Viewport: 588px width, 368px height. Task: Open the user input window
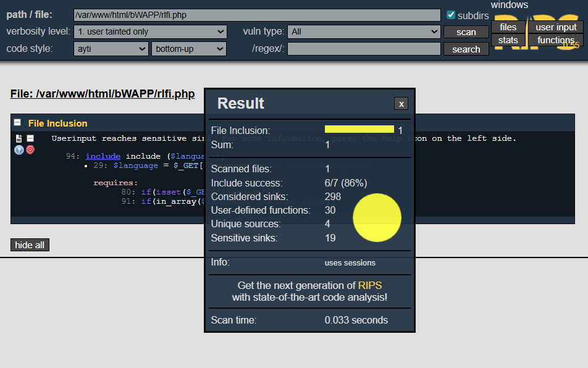(555, 27)
